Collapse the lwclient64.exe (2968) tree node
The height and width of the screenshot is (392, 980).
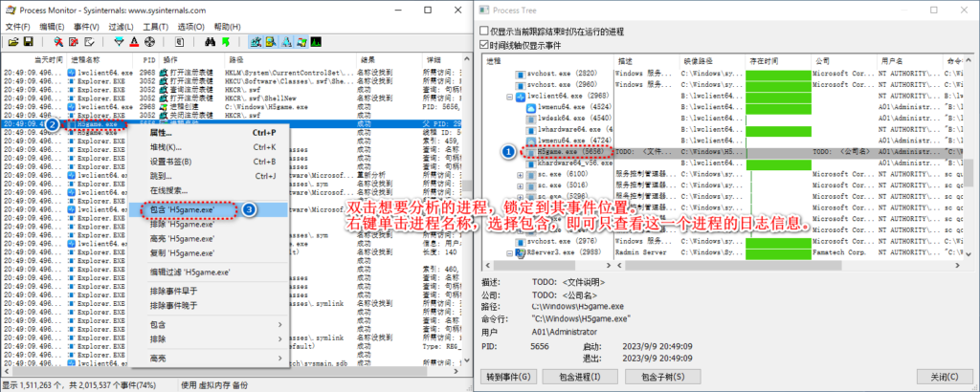[x=510, y=97]
